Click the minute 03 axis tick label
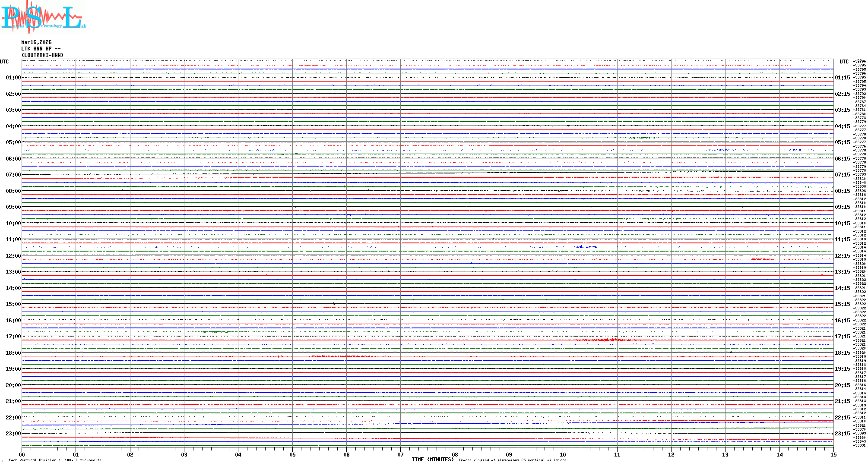 pos(184,454)
